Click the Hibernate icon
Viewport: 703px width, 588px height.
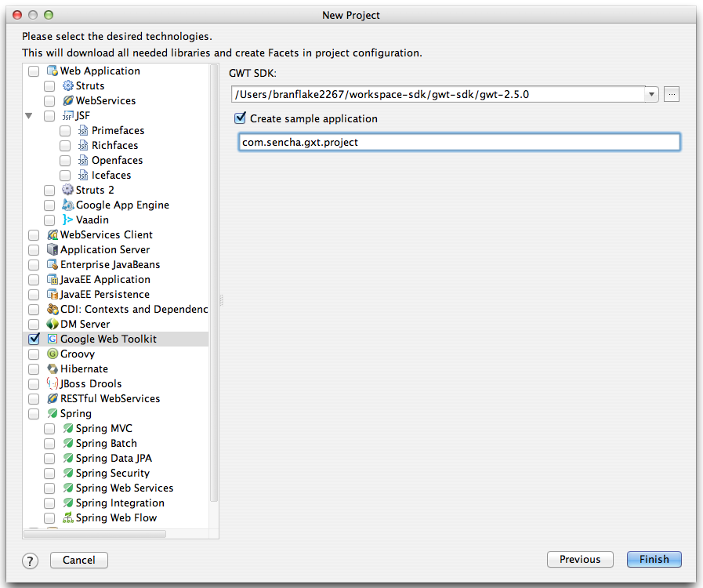click(x=53, y=368)
